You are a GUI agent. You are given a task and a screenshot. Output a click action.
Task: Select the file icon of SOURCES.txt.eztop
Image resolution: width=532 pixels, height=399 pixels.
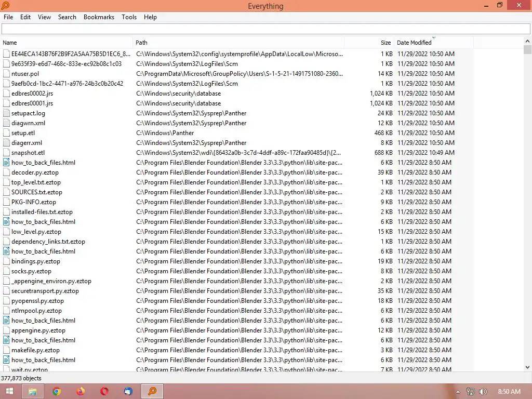(6, 192)
